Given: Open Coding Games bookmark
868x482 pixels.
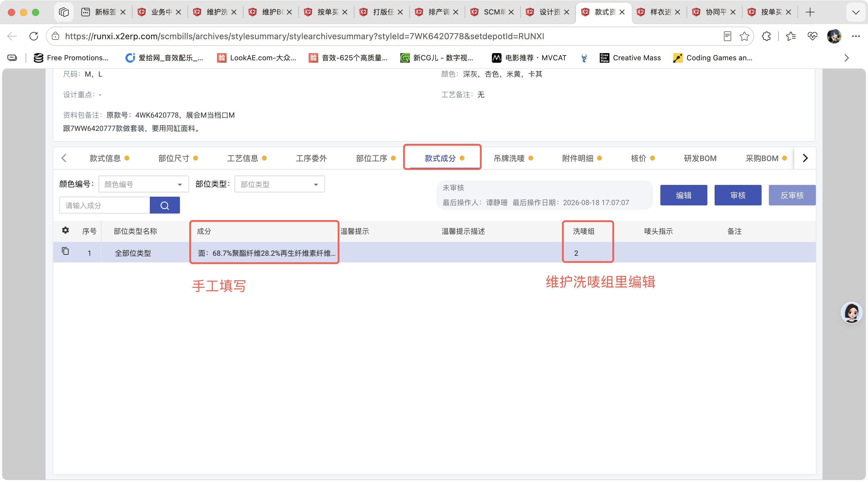Looking at the screenshot, I should (713, 58).
